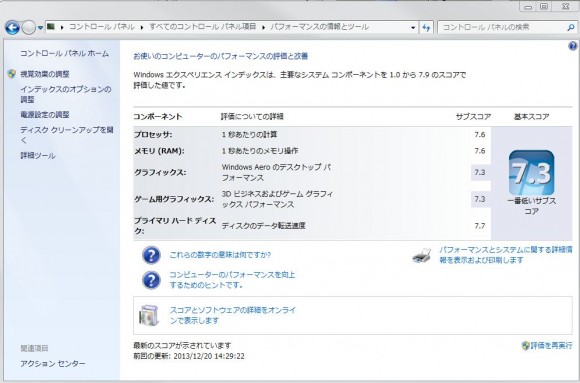Click the グラフィックス subscore 7.3
This screenshot has height=383, width=580.
coord(480,172)
